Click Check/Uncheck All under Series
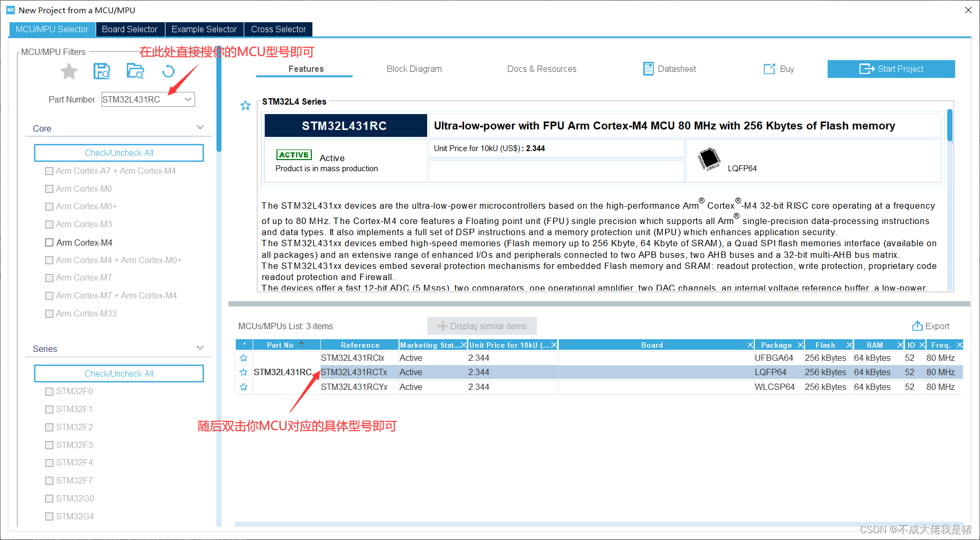 (x=119, y=374)
